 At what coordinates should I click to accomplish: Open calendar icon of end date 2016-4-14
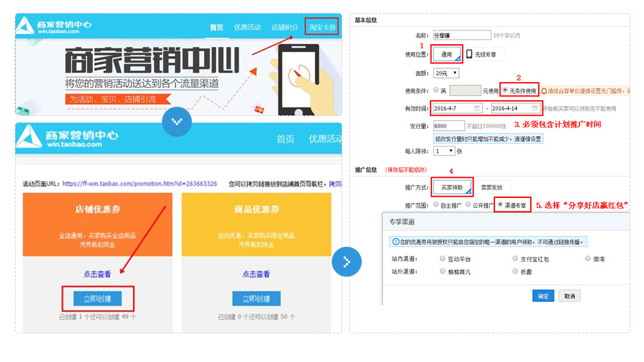point(534,108)
